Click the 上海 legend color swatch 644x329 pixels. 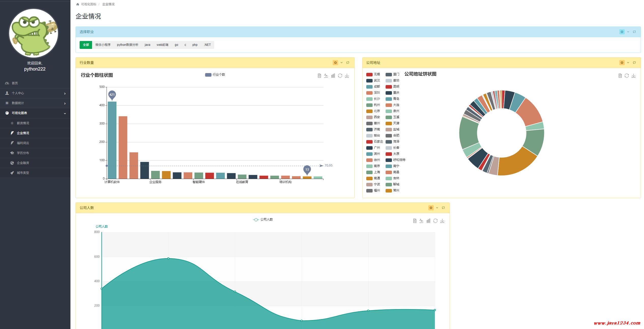369,172
